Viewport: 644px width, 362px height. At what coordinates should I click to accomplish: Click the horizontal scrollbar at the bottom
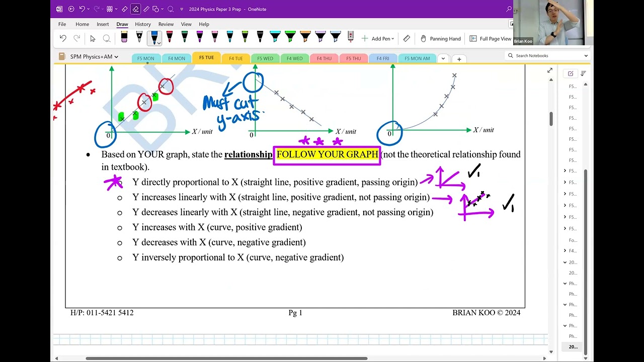[x=226, y=358]
